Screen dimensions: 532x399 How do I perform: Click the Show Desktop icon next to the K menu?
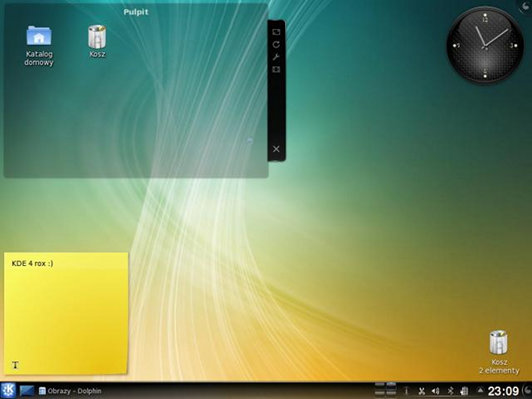pyautogui.click(x=26, y=391)
